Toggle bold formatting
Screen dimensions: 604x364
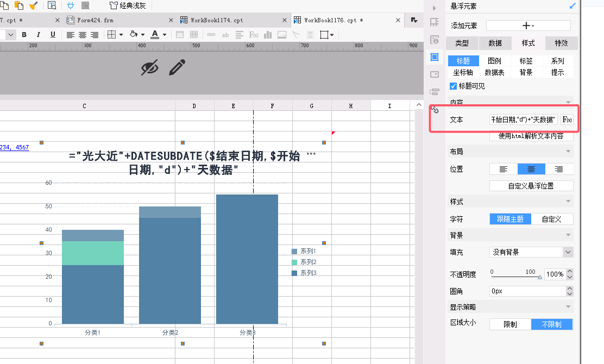coord(24,35)
